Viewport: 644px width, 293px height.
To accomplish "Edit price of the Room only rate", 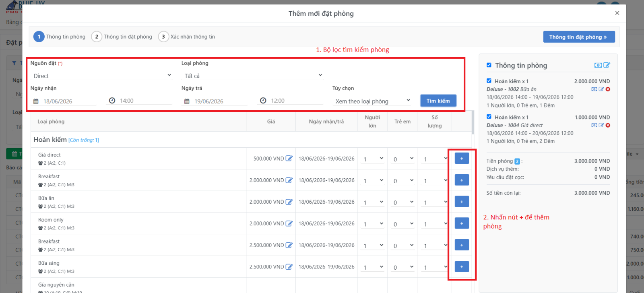I will tap(289, 223).
